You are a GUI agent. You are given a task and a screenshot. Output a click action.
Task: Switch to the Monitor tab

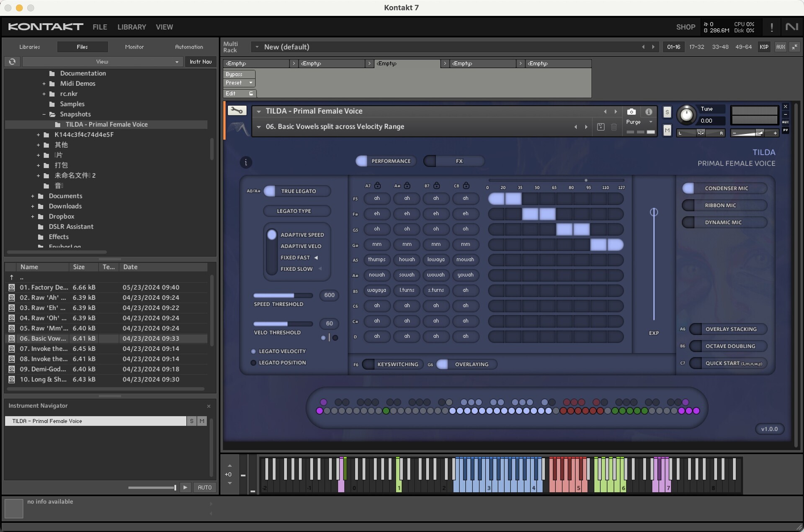(134, 47)
